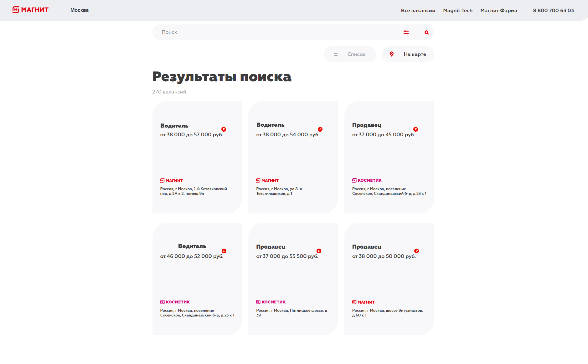Switch to Список list view
The image size is (588, 364).
350,54
